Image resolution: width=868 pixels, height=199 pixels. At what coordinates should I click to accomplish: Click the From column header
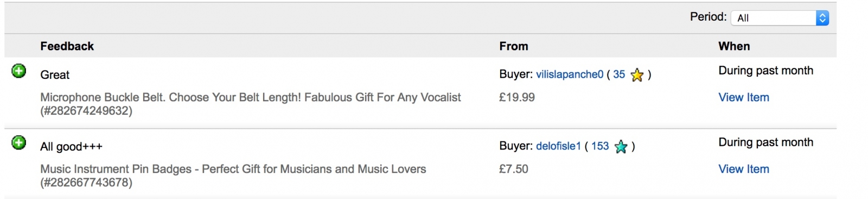514,46
